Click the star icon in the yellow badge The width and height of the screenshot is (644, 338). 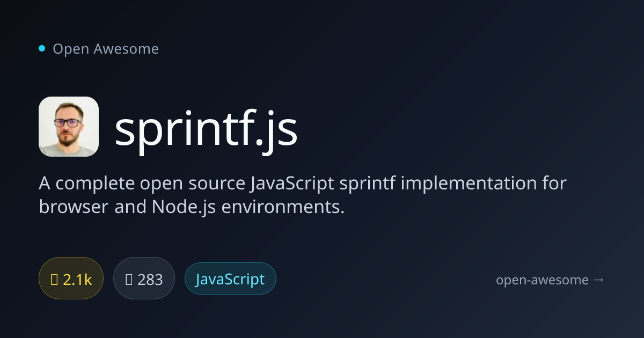click(54, 279)
